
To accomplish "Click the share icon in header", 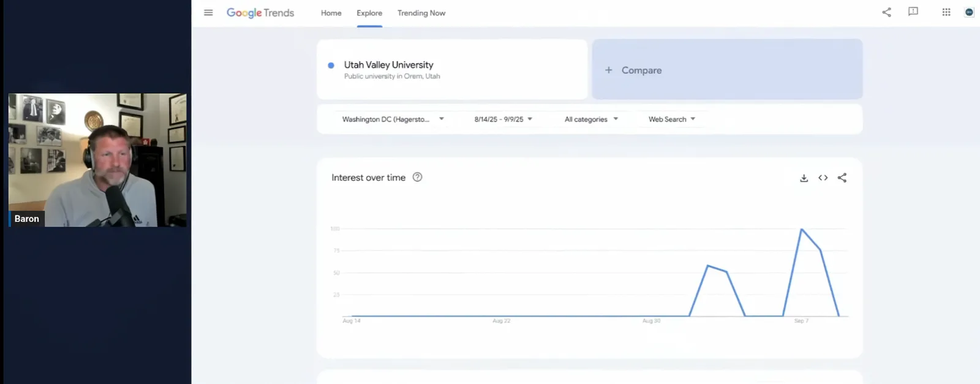I will pos(886,12).
